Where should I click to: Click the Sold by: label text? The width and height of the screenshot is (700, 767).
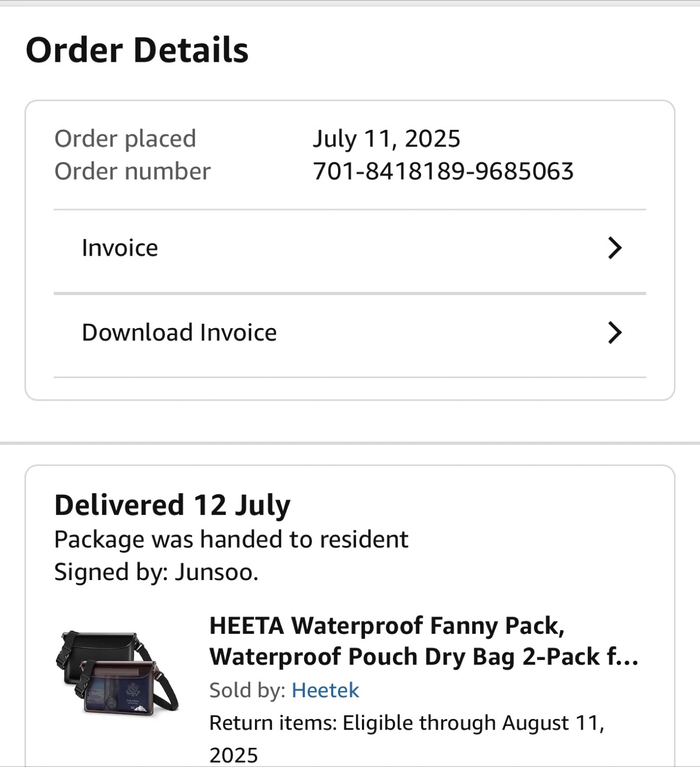tap(248, 690)
